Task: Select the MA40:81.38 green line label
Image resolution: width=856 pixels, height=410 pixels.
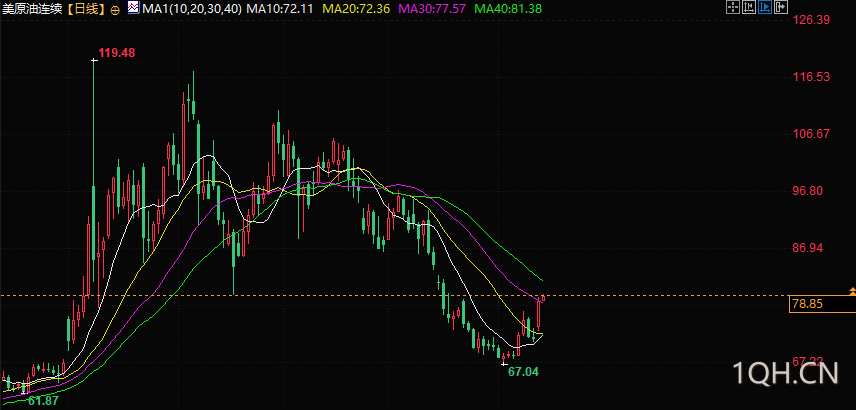Action: [x=508, y=9]
